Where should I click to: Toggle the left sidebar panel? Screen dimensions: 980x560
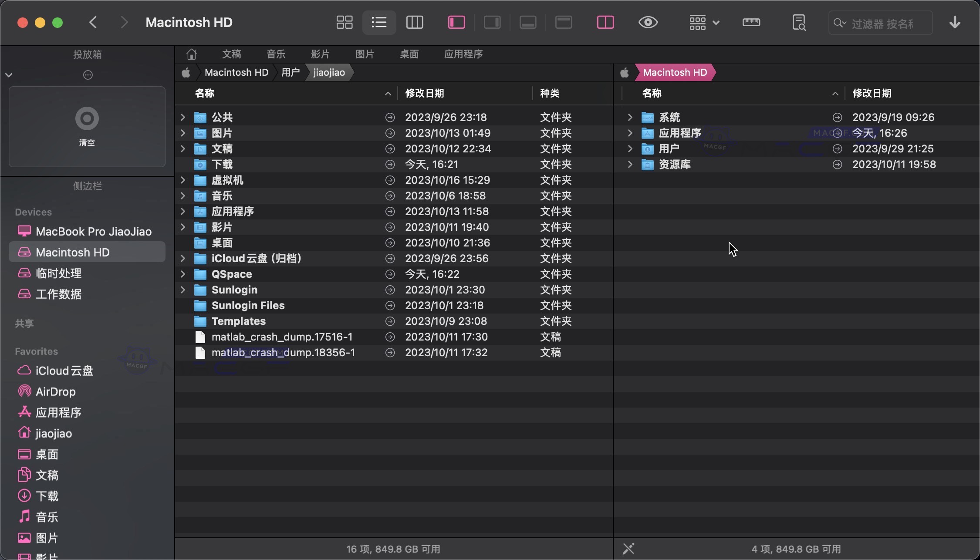coord(456,22)
